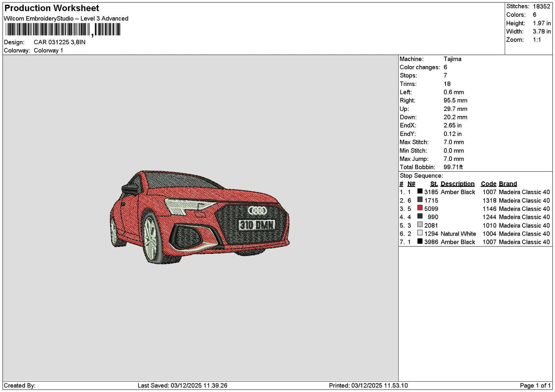Click the stitches count '18352'
Viewport: 555px width, 392px height.
(x=542, y=7)
